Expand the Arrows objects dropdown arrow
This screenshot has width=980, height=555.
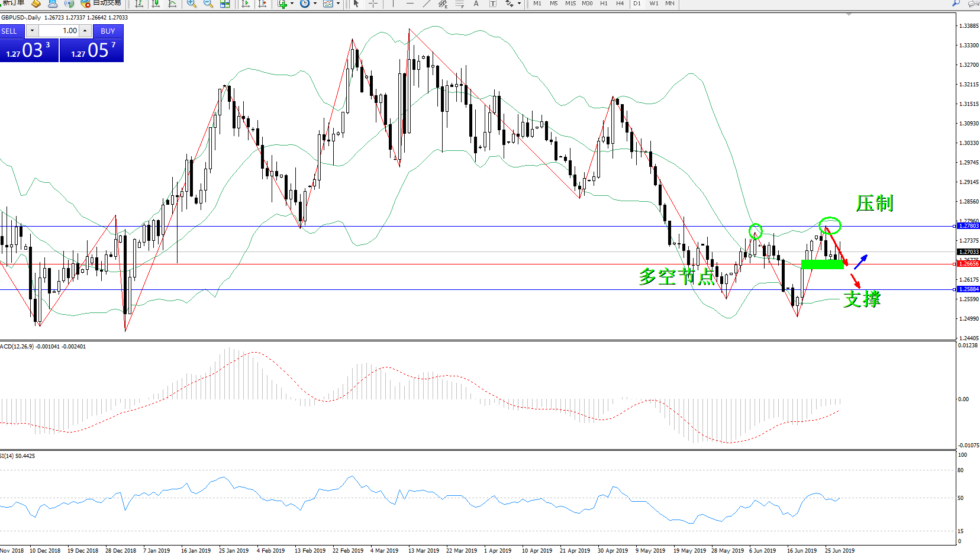519,3
